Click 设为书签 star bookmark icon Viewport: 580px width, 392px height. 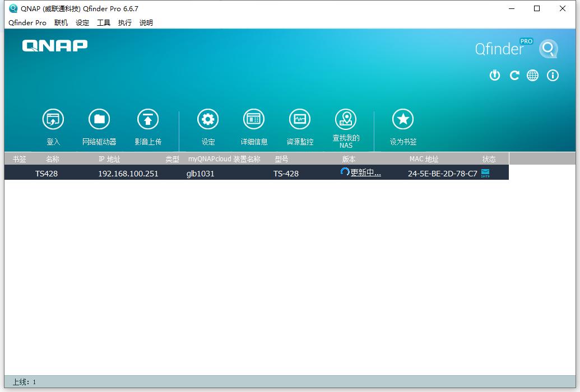(x=403, y=119)
